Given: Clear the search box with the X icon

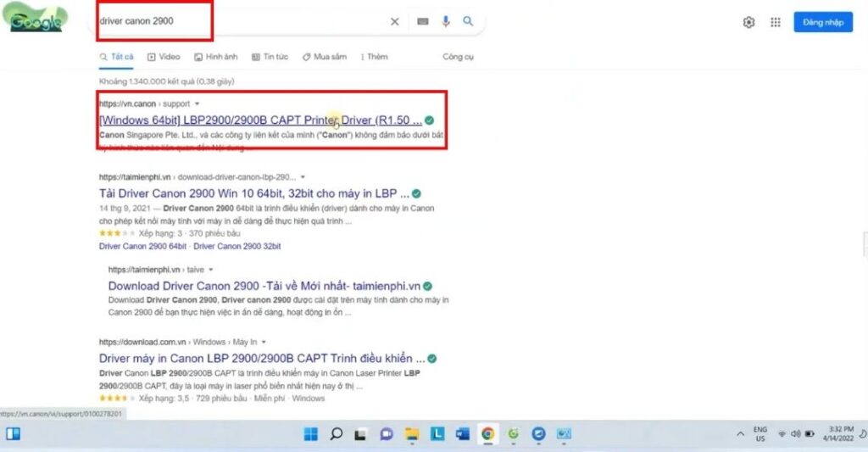Looking at the screenshot, I should pos(394,22).
